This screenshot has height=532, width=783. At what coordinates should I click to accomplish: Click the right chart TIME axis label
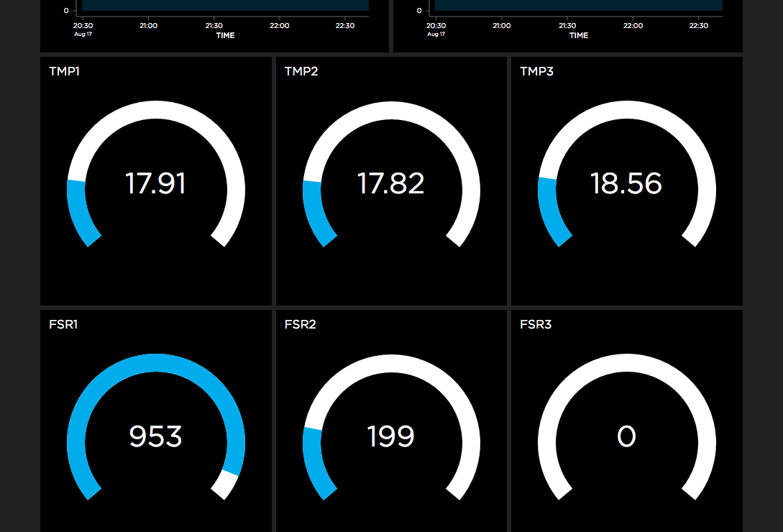tap(579, 35)
